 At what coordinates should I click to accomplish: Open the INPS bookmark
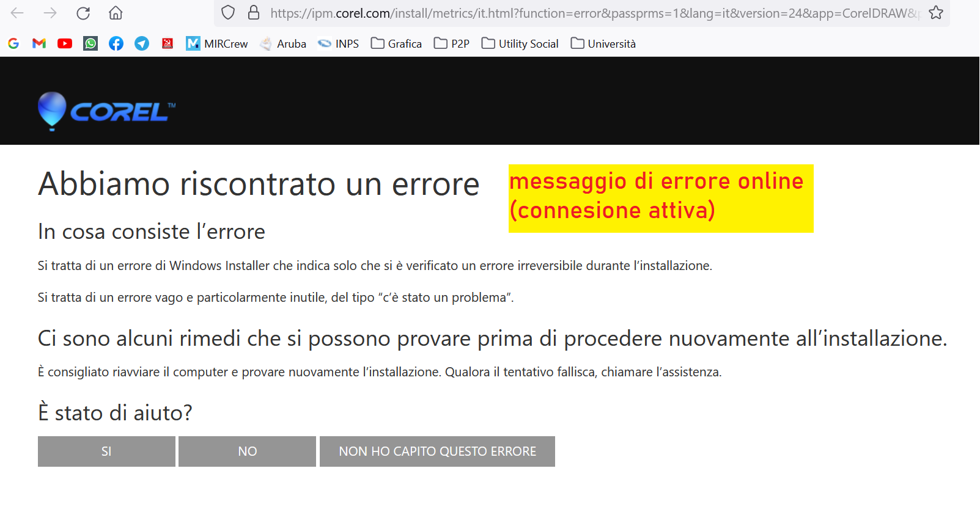click(338, 43)
